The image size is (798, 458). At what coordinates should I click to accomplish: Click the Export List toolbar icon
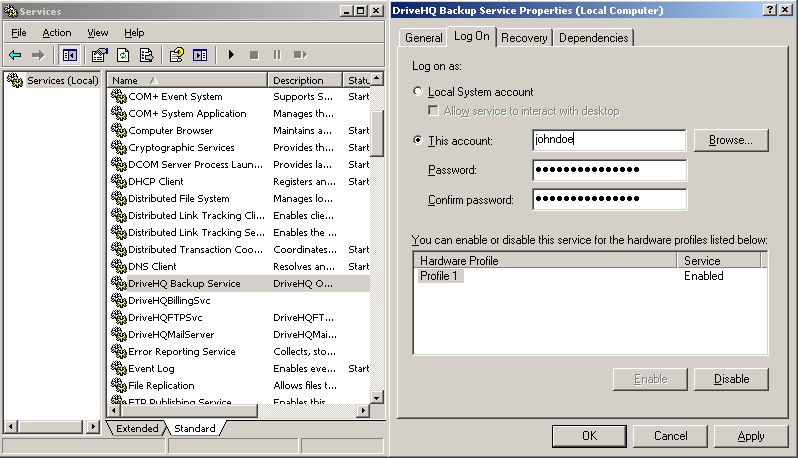tap(146, 55)
